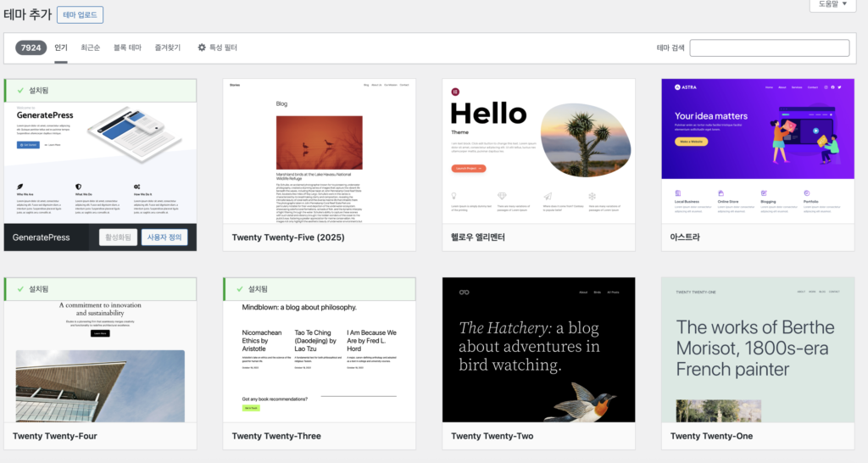This screenshot has width=868, height=463.
Task: Open the Twenty Twenty-Five theme thumbnail
Action: click(320, 151)
